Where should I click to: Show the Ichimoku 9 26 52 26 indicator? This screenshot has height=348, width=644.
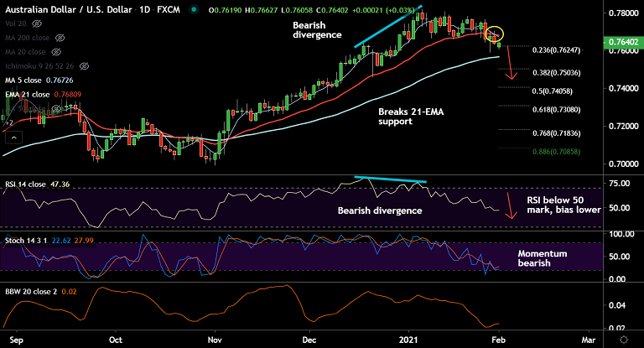coord(84,66)
